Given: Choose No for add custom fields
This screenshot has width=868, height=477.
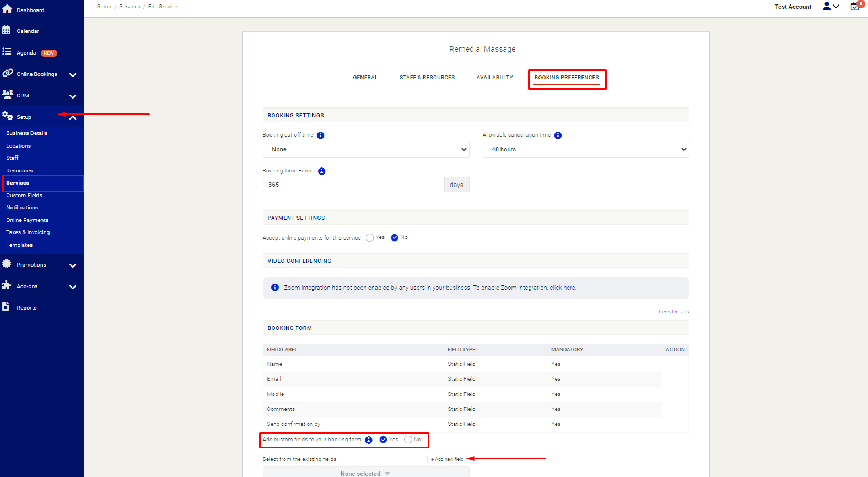Looking at the screenshot, I should (408, 440).
